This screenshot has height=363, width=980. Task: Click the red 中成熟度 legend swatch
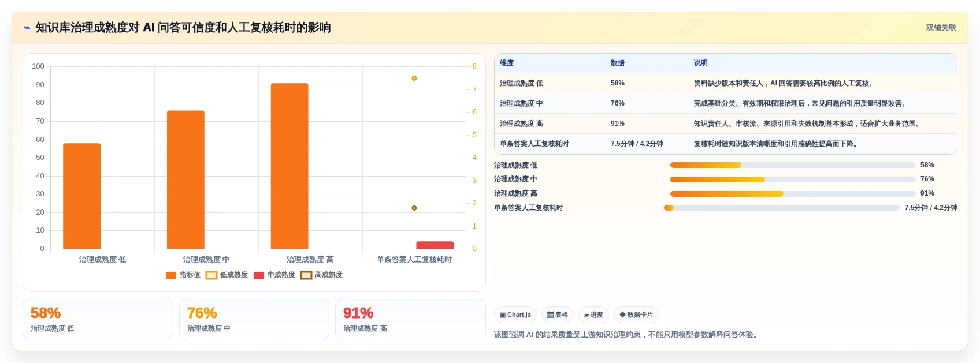click(259, 275)
